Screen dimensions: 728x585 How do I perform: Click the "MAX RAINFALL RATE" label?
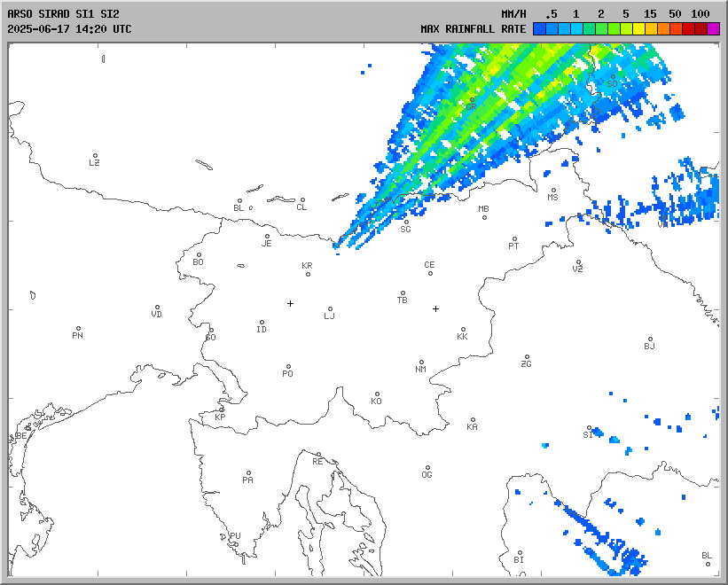click(x=474, y=28)
